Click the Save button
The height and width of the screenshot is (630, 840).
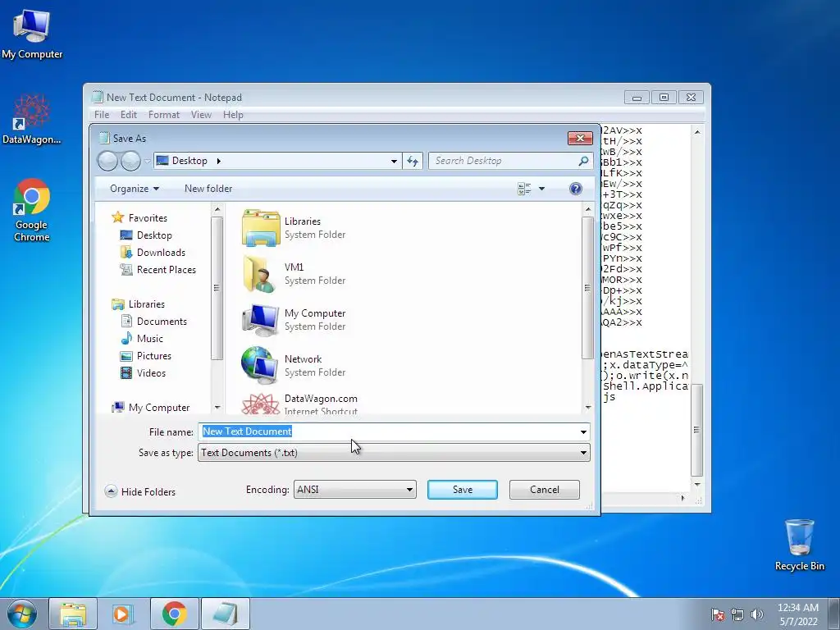(463, 490)
